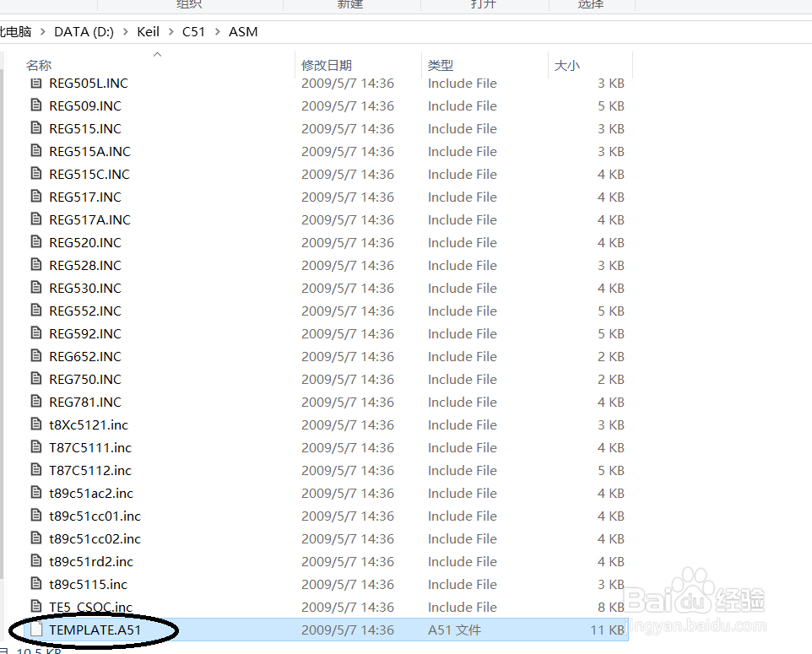Expand the breadcrumb chevron before DATA (D:)
The height and width of the screenshot is (654, 812).
point(43,32)
